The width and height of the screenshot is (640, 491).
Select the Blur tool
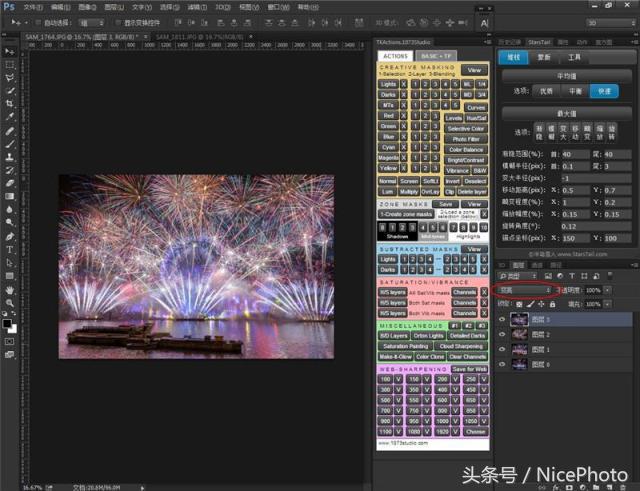pos(9,209)
